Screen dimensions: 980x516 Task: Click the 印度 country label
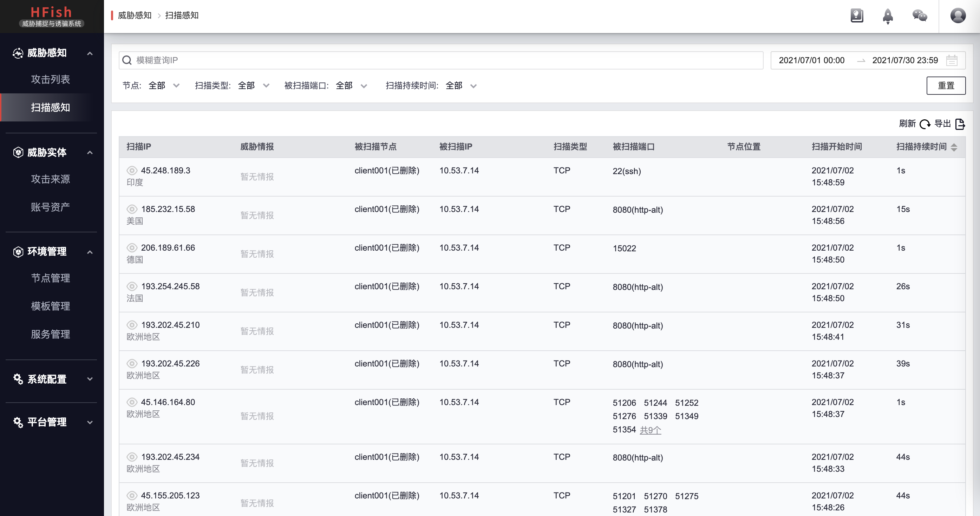point(135,183)
